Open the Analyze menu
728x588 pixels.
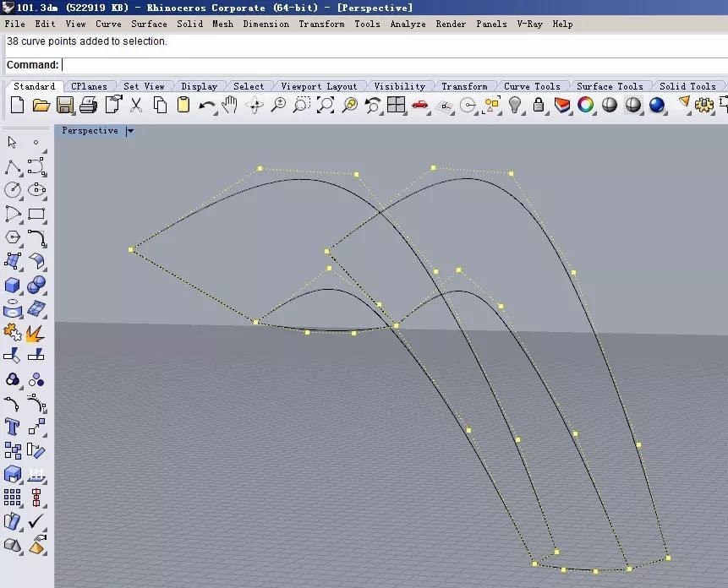coord(408,24)
